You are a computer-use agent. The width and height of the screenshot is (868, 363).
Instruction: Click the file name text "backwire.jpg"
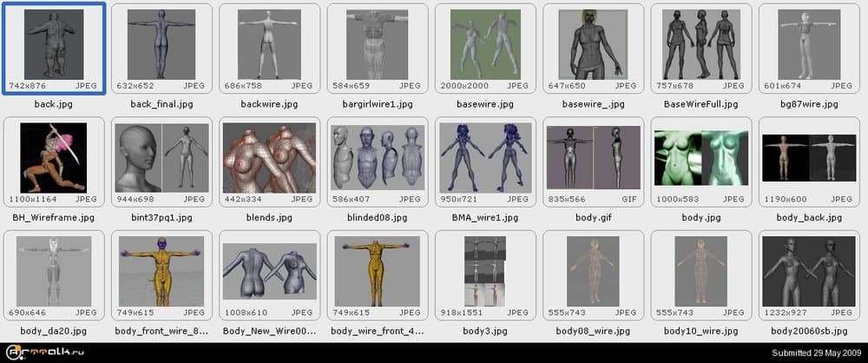pyautogui.click(x=270, y=104)
